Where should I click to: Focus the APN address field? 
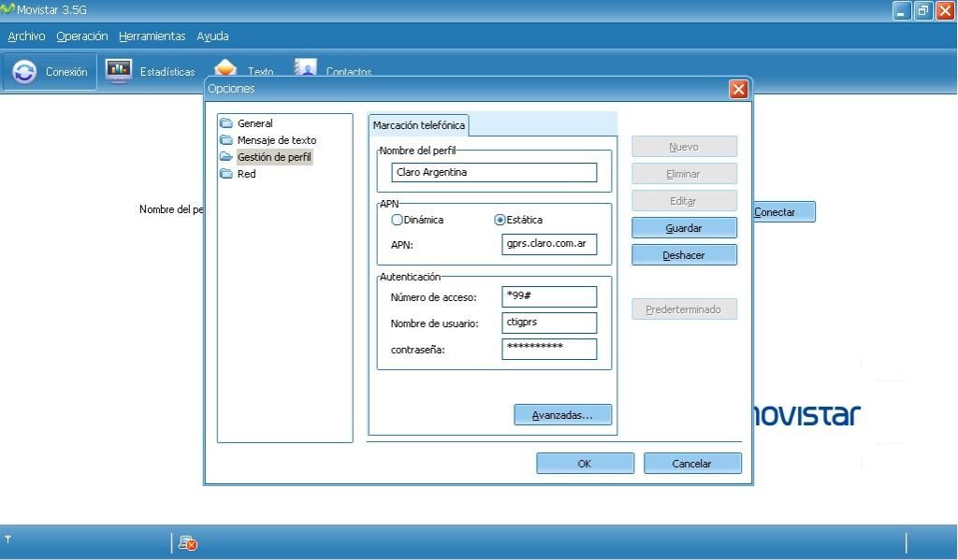pos(548,244)
